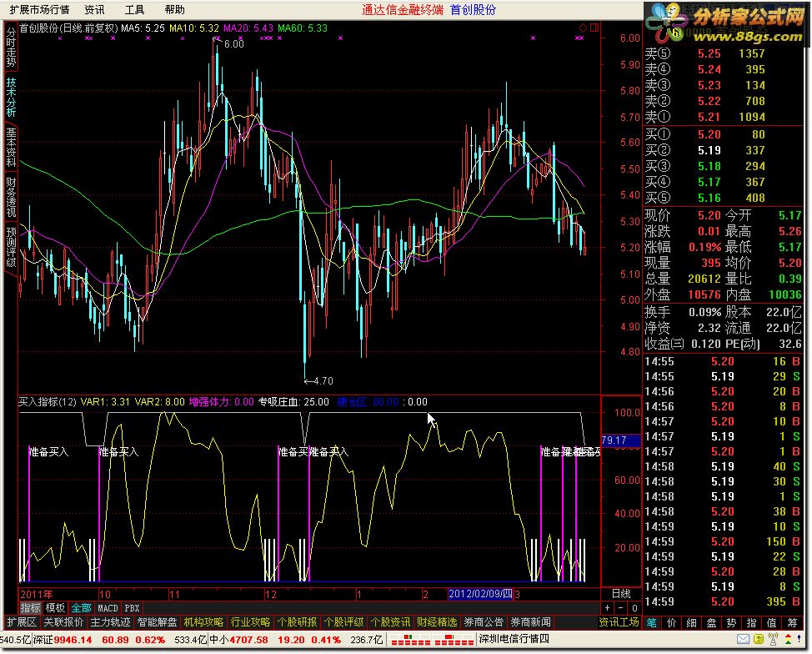Select the 值 tab in quote panel

pyautogui.click(x=772, y=622)
